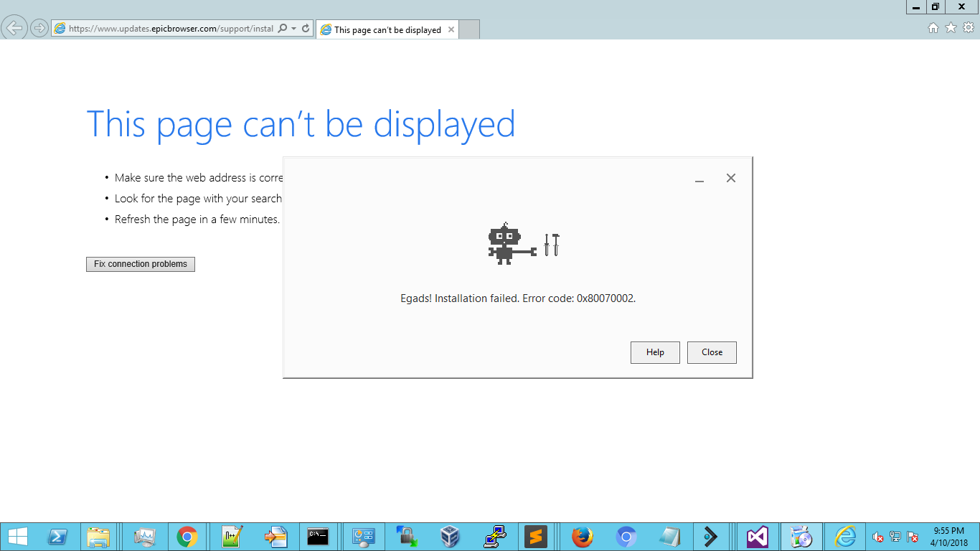Open VirtualBox from the taskbar
This screenshot has height=551, width=980.
[451, 536]
